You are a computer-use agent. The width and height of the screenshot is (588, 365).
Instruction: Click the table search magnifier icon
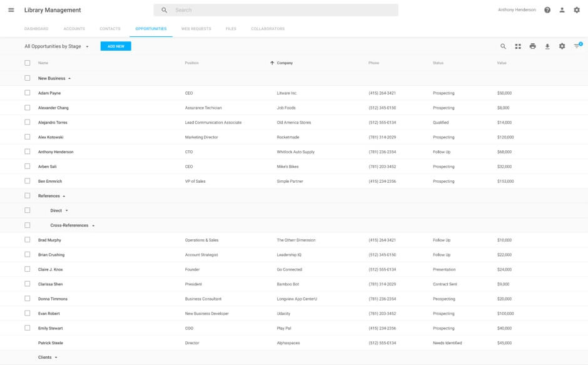pyautogui.click(x=503, y=46)
